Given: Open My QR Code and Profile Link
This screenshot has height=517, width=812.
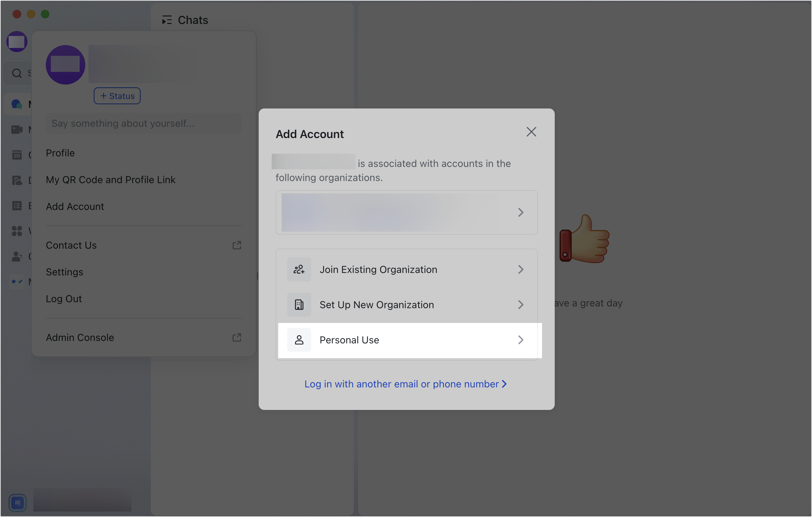Looking at the screenshot, I should [110, 180].
